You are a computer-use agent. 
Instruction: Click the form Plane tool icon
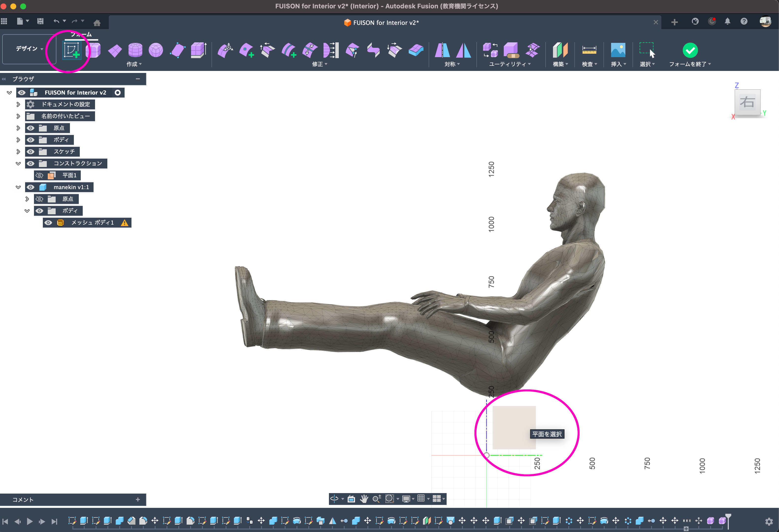click(115, 51)
